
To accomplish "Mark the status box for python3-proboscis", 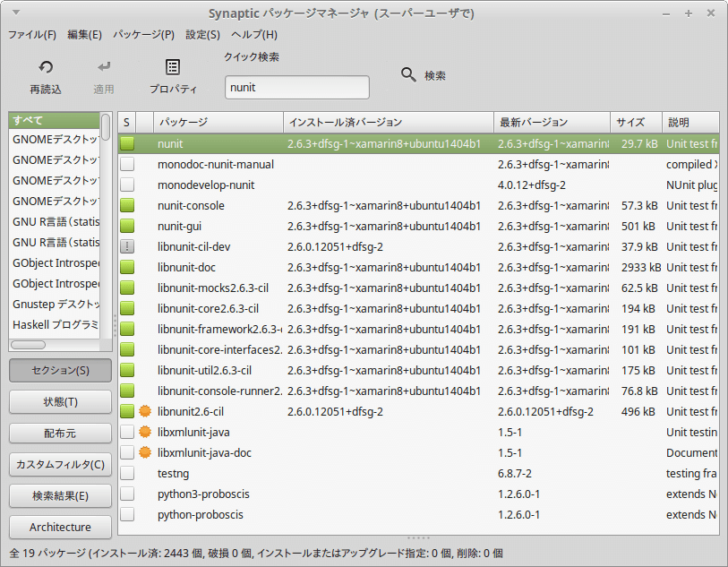I will pos(127,494).
